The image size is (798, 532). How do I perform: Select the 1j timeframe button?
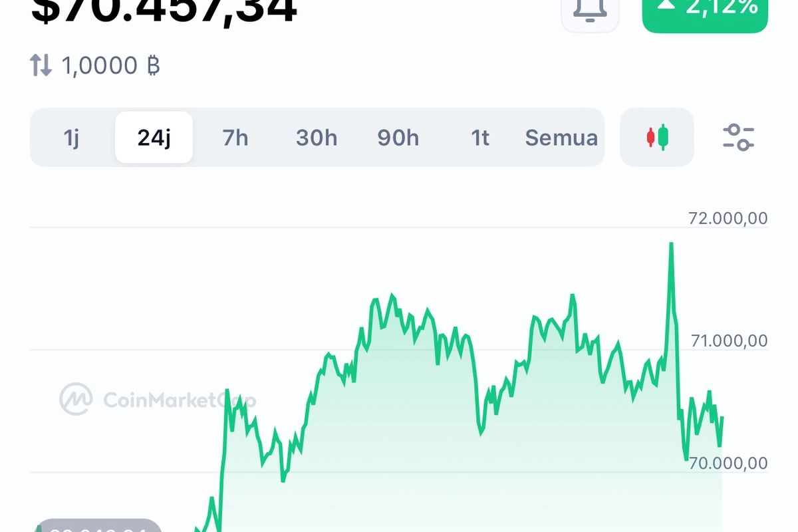click(x=74, y=138)
